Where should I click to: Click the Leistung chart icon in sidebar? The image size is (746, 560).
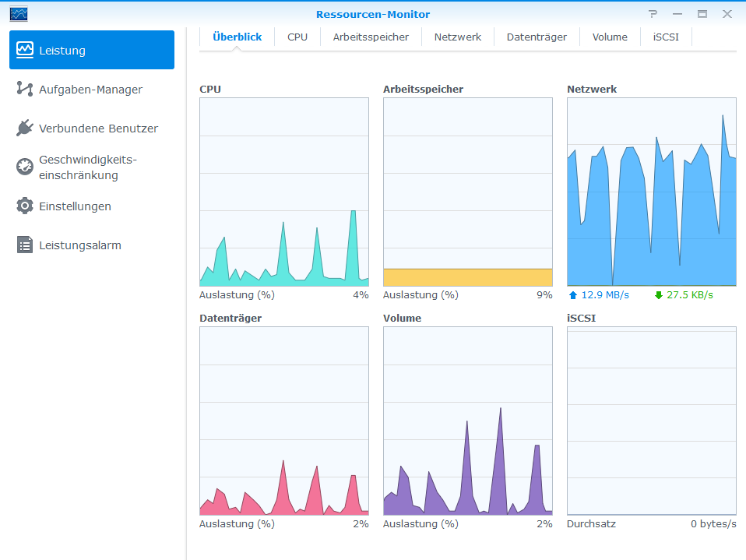(25, 50)
